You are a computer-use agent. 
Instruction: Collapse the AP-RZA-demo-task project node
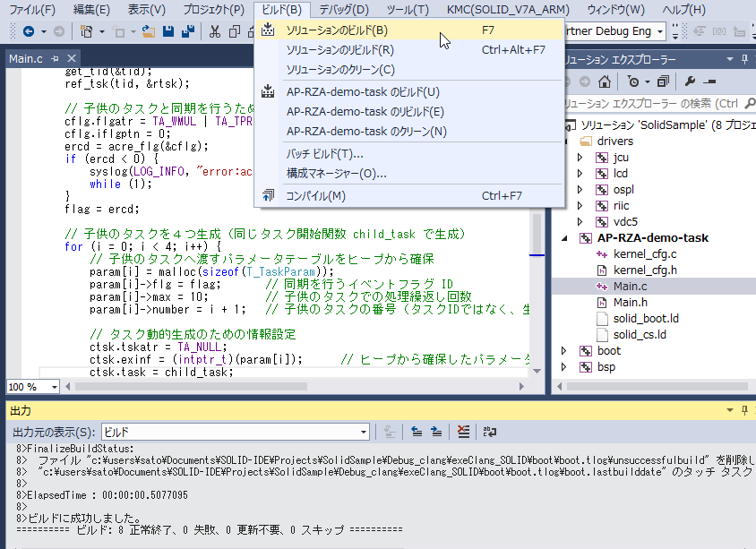[x=563, y=238]
